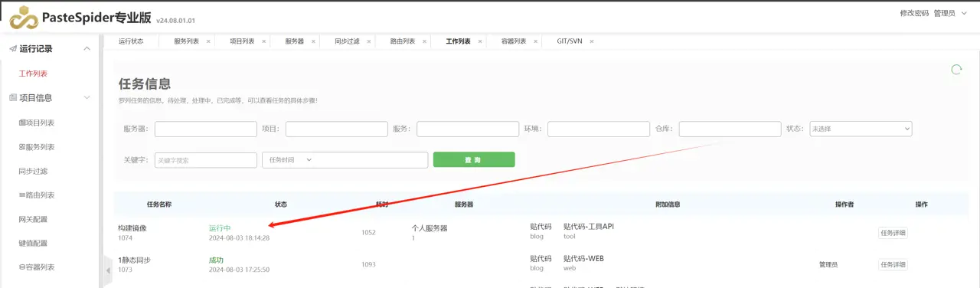The height and width of the screenshot is (288, 980).
Task: Focus the 仓库 filter input
Action: click(730, 129)
